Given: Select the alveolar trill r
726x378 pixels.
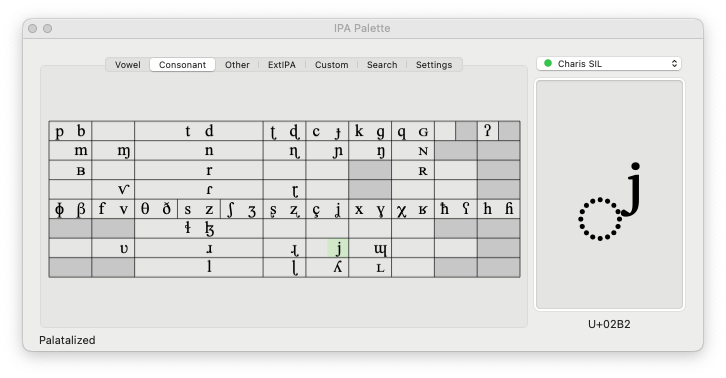Looking at the screenshot, I should [209, 170].
